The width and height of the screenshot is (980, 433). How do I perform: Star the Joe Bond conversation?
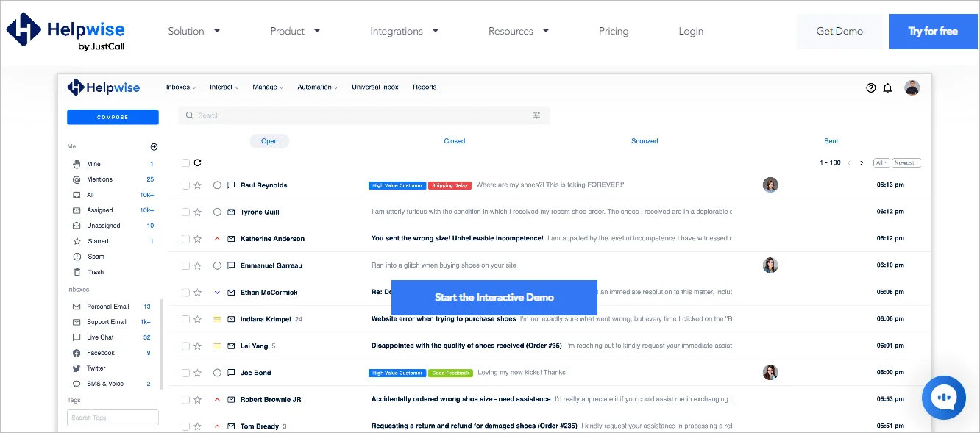pyautogui.click(x=197, y=373)
